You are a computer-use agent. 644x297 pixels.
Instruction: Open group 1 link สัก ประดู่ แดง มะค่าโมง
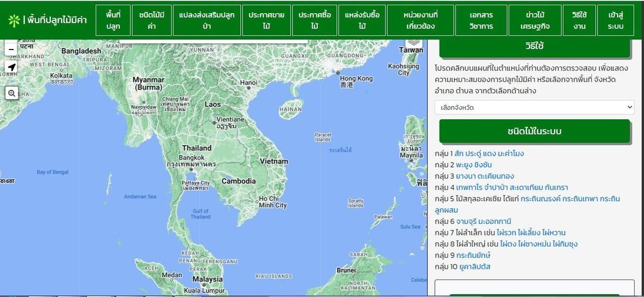click(x=489, y=153)
